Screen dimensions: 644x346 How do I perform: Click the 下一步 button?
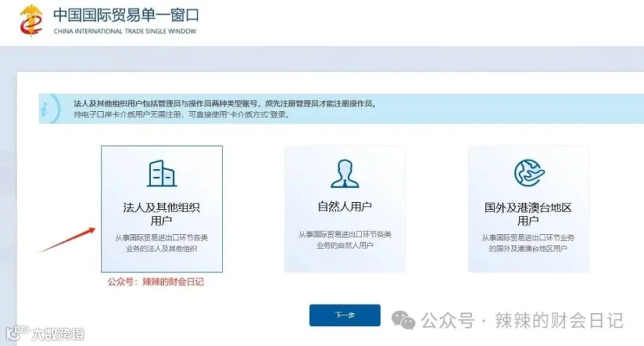345,315
